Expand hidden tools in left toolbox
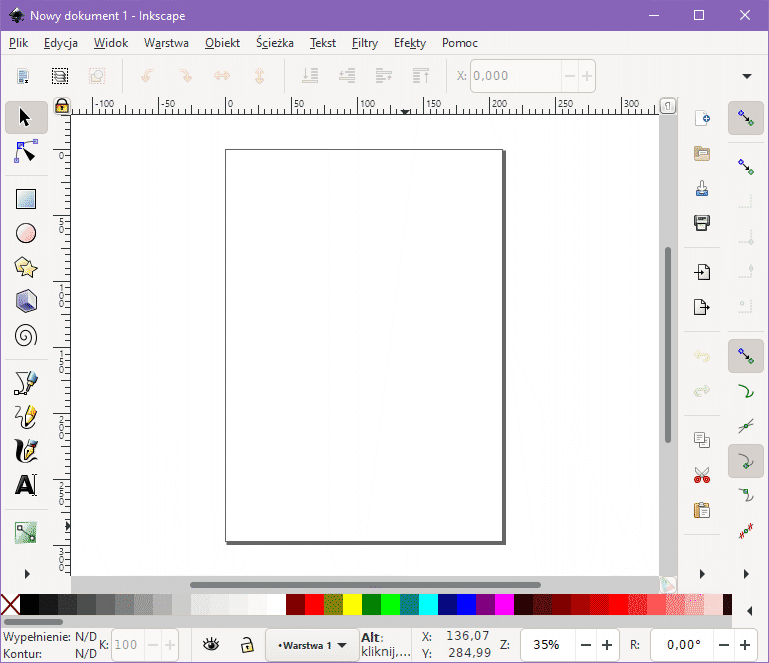This screenshot has width=769, height=663. click(26, 573)
